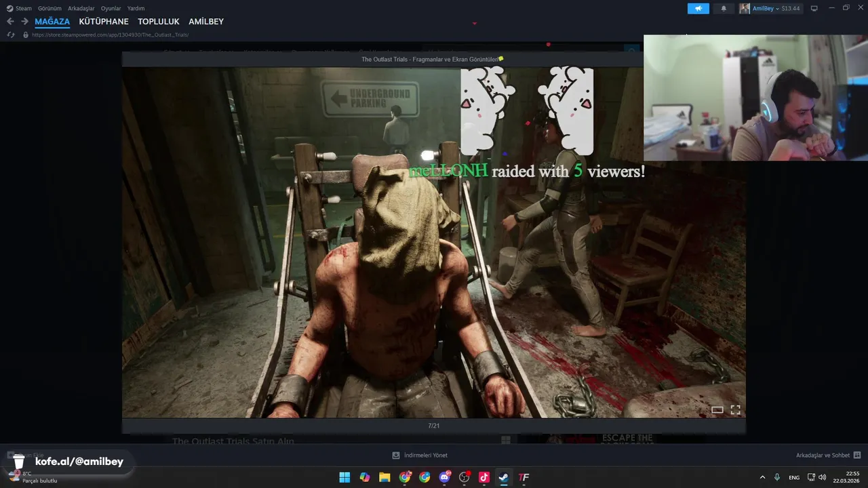Launch Copilot from the taskbar
This screenshot has width=868, height=488.
(x=365, y=477)
